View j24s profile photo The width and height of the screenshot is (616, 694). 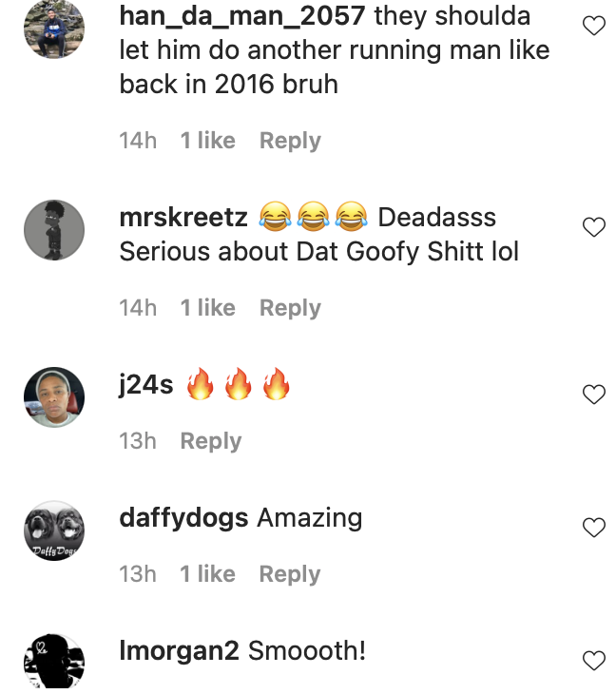coord(54,397)
